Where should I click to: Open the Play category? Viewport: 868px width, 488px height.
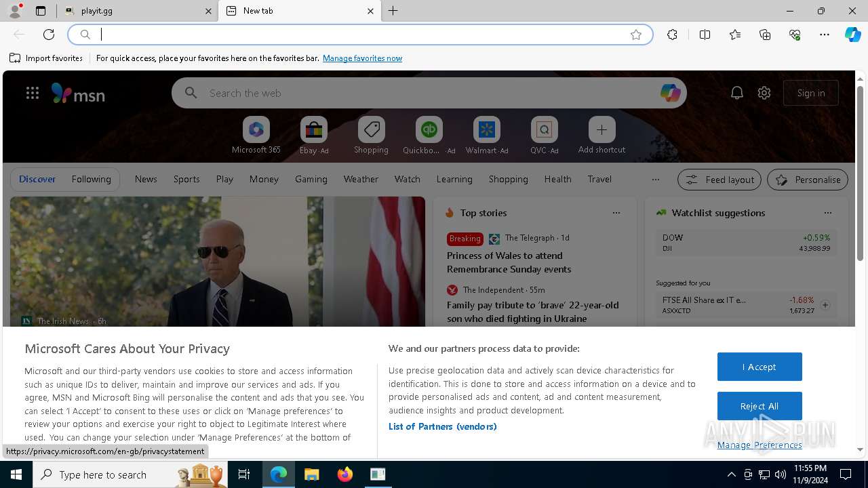click(224, 179)
